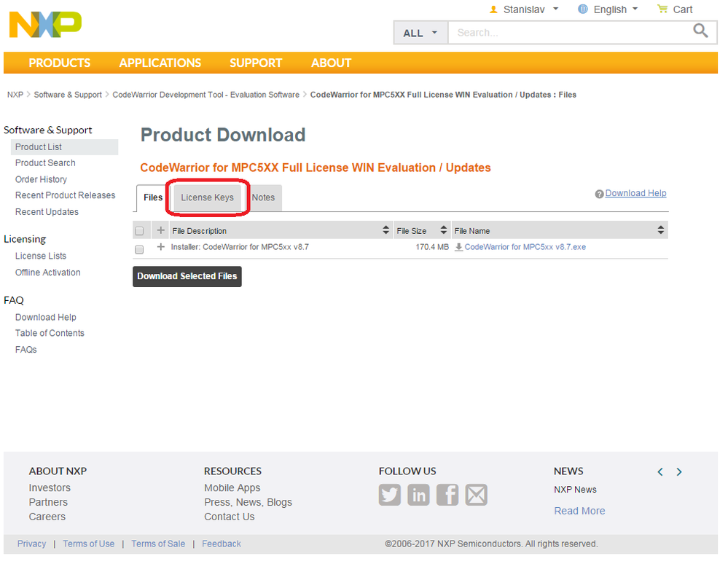Open Table of Contents in sidebar
728x580 pixels.
(50, 333)
